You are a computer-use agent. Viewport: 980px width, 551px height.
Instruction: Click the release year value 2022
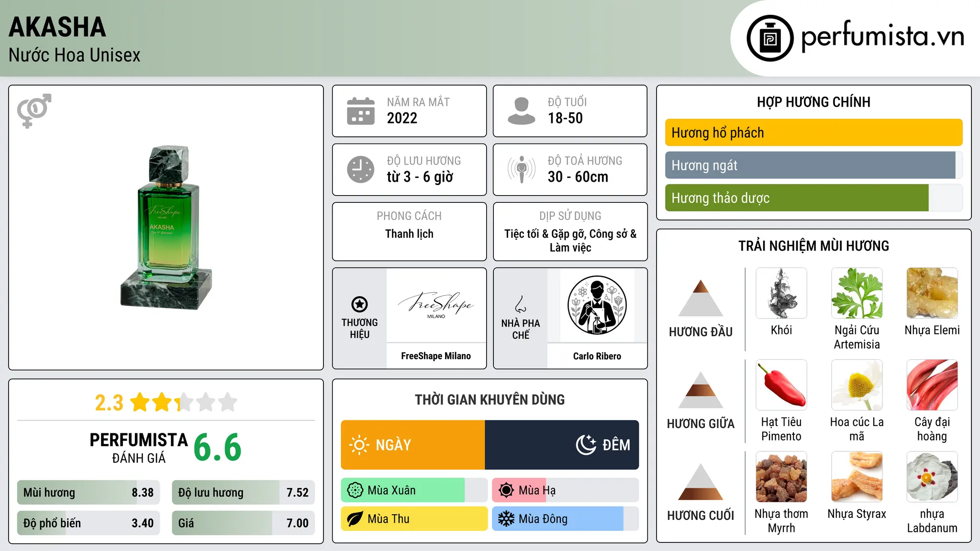pyautogui.click(x=402, y=118)
